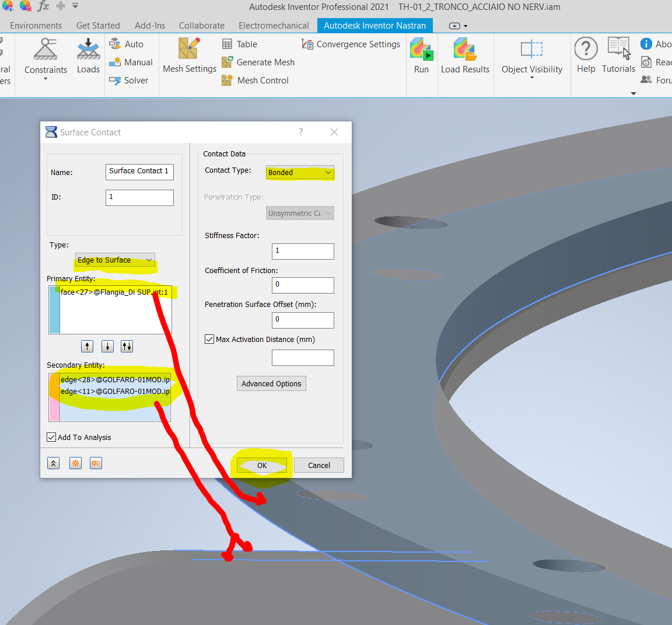Click the Load Results icon

coord(465,55)
